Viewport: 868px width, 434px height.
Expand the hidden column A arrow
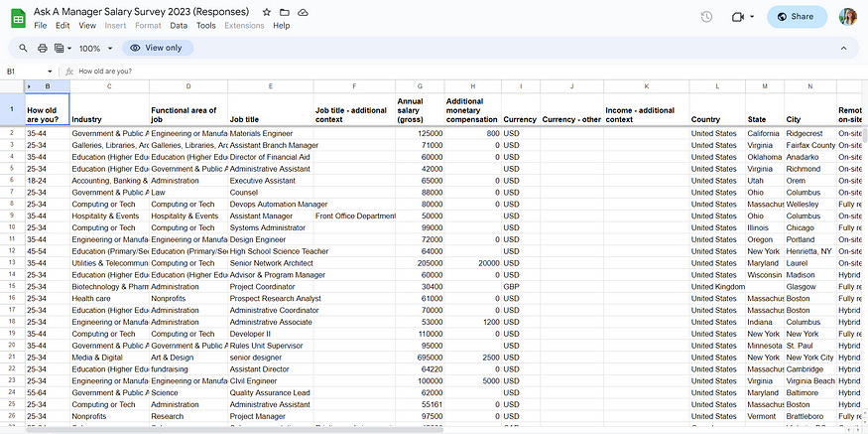click(x=28, y=87)
